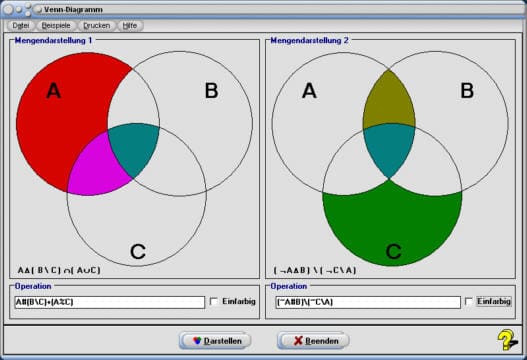Open the Hilfe menu

pyautogui.click(x=130, y=26)
